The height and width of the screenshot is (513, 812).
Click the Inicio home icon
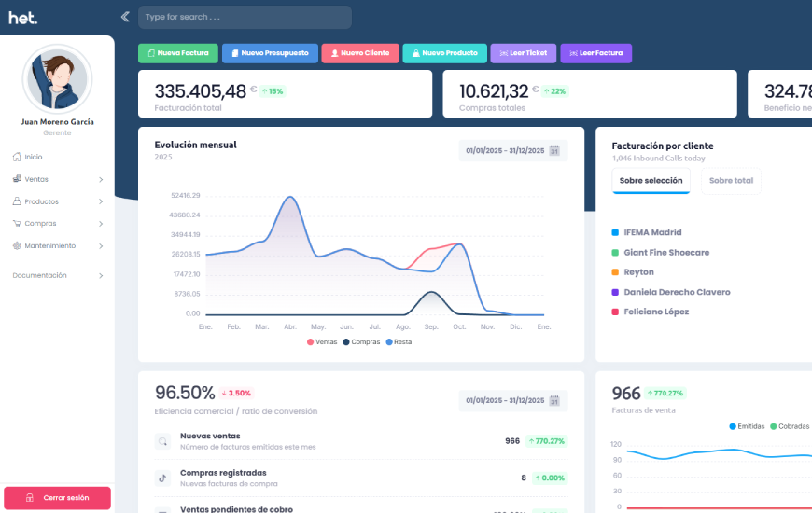tap(17, 157)
